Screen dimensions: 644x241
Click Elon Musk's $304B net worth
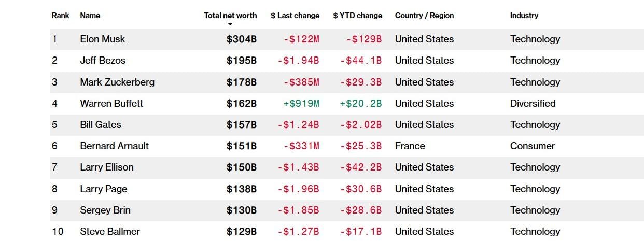[242, 39]
